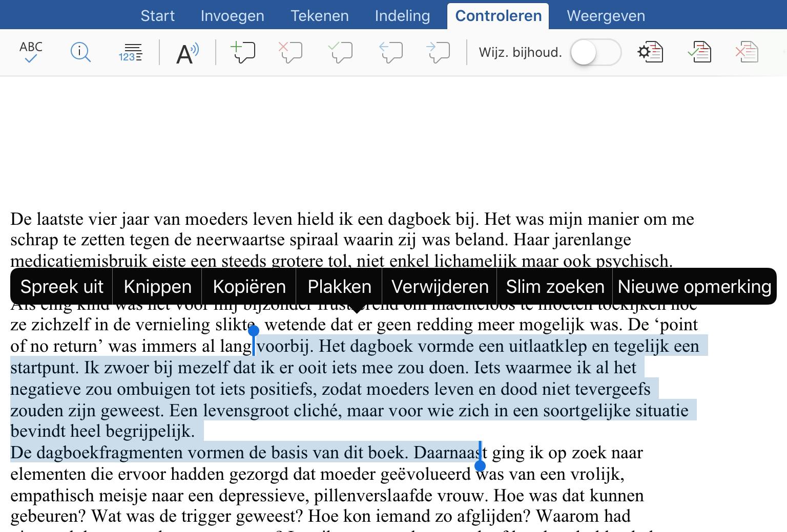Copy selection with Kopiëren
The height and width of the screenshot is (532, 787).
pos(249,286)
